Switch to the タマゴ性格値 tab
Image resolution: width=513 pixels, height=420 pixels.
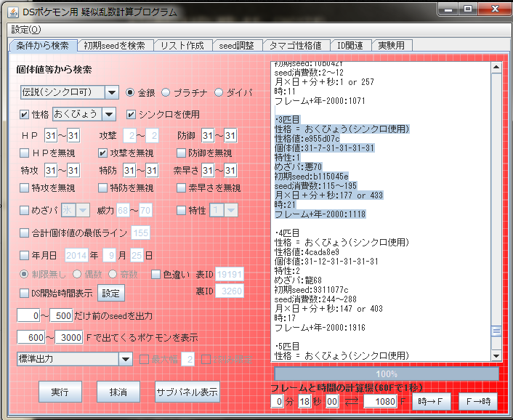296,46
